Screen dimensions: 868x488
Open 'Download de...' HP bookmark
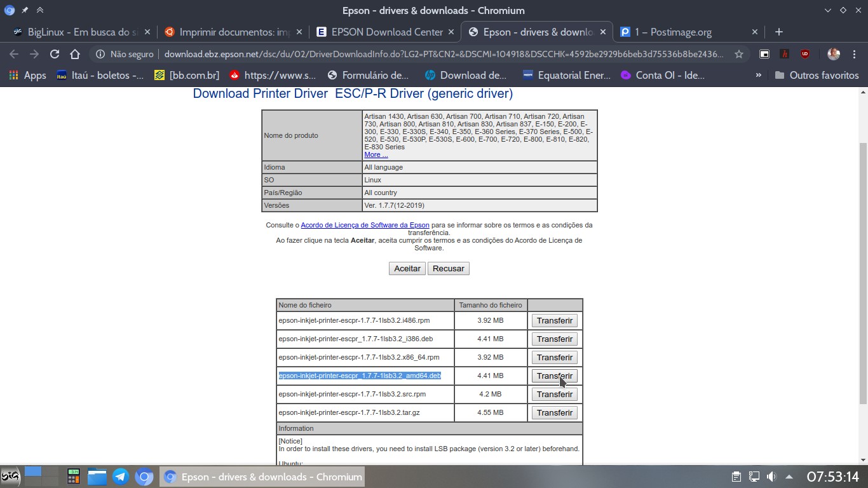click(x=466, y=75)
